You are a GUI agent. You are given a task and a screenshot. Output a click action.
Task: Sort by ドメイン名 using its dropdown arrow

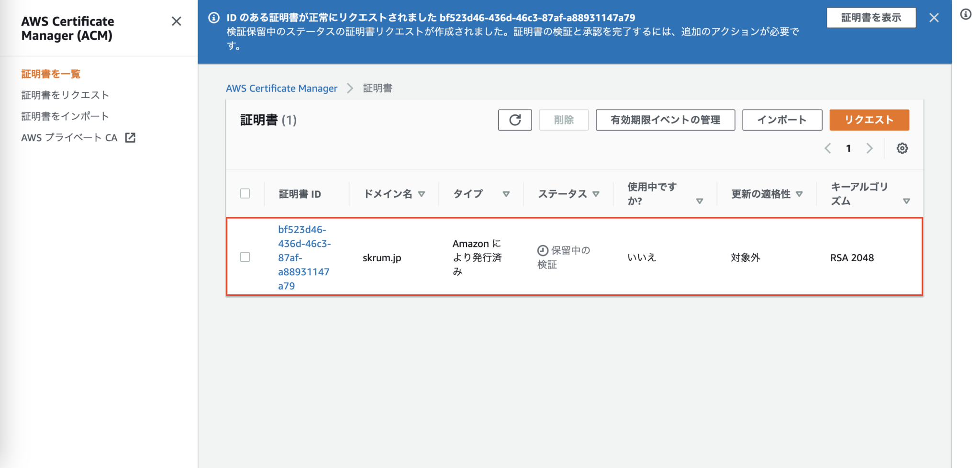(x=422, y=194)
